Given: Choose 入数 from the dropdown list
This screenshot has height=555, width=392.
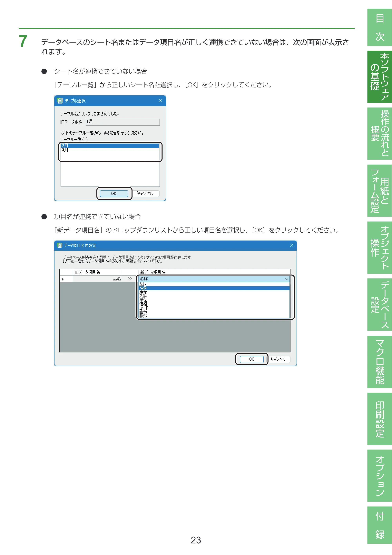Looking at the screenshot, I should coord(214,296).
